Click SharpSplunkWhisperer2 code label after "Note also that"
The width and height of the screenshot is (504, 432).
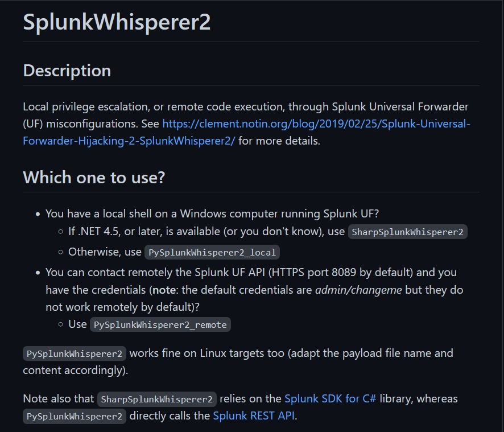click(x=157, y=399)
